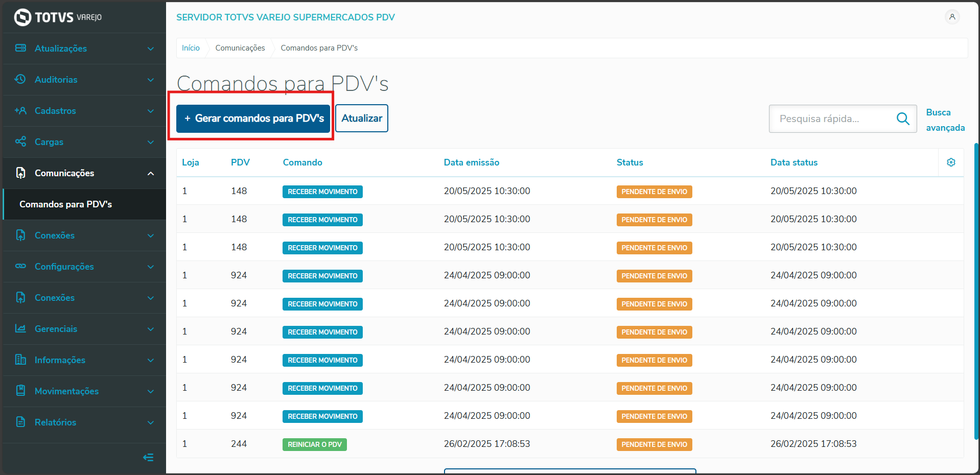Expand the Configurações chevron

tap(151, 267)
